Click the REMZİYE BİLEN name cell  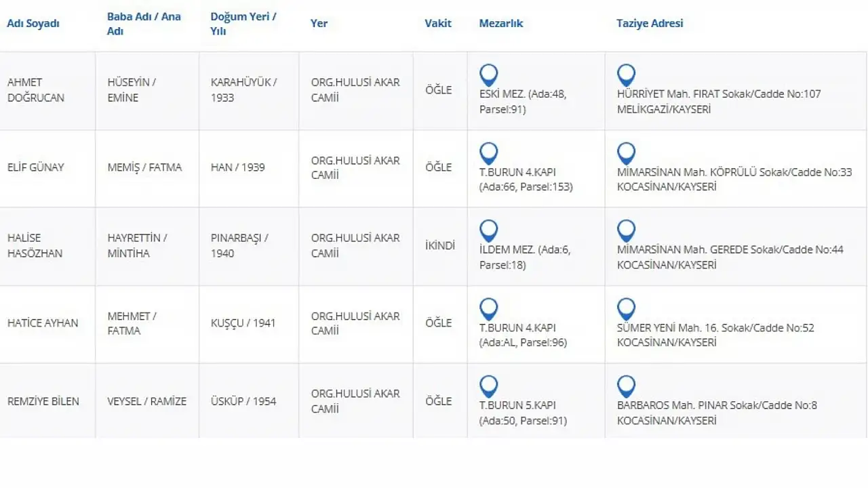[x=47, y=401]
